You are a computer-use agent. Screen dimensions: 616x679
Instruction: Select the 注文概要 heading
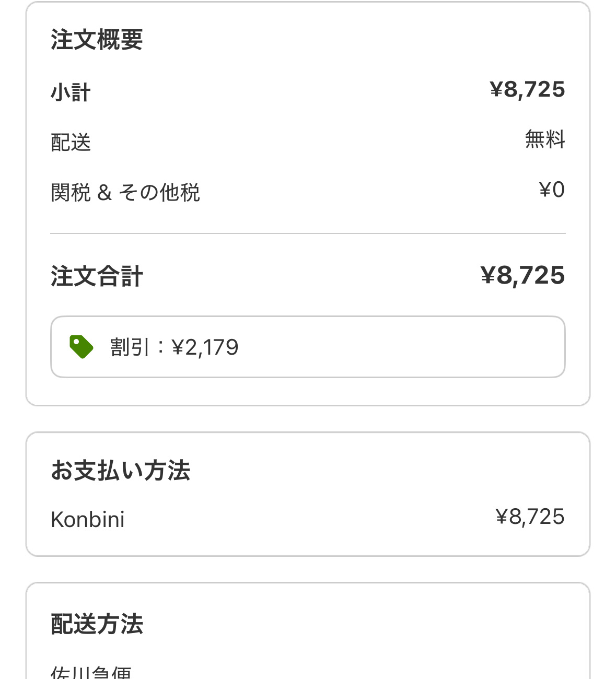pos(97,40)
